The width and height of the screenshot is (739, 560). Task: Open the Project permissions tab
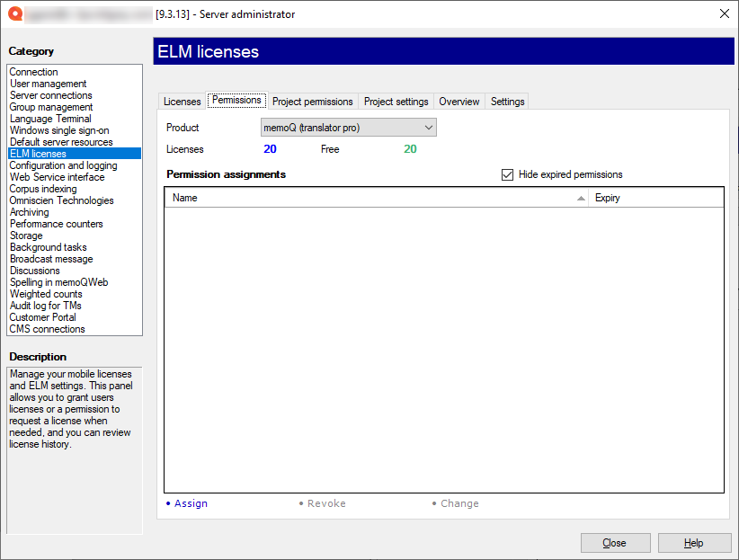pos(312,102)
